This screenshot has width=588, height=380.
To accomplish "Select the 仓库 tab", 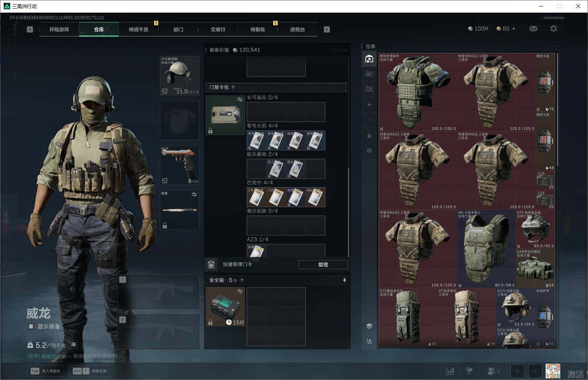I will pos(99,29).
